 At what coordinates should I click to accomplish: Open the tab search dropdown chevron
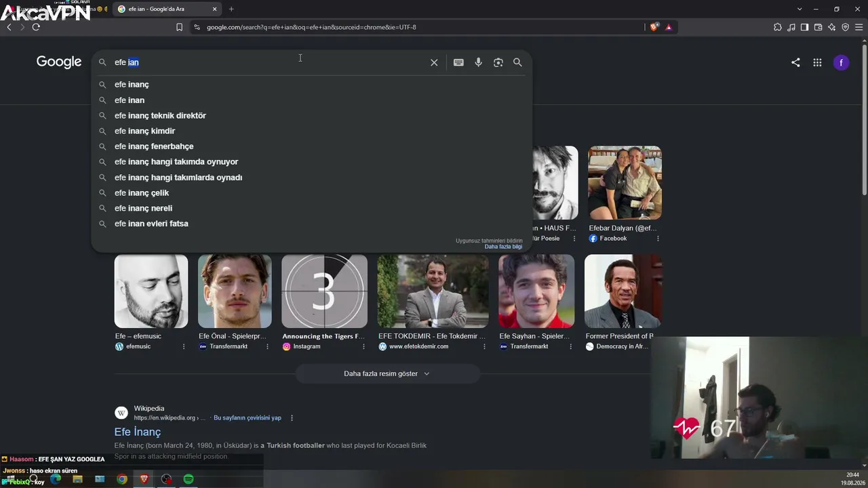click(800, 9)
